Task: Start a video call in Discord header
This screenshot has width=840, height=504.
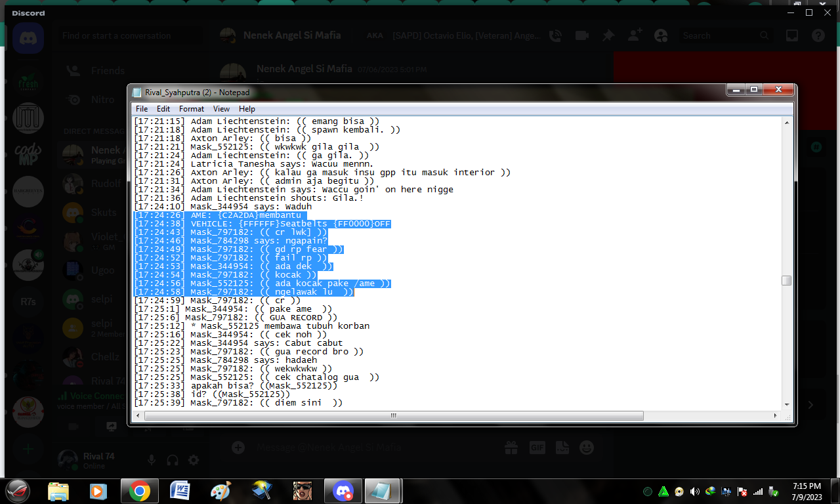Action: tap(581, 35)
